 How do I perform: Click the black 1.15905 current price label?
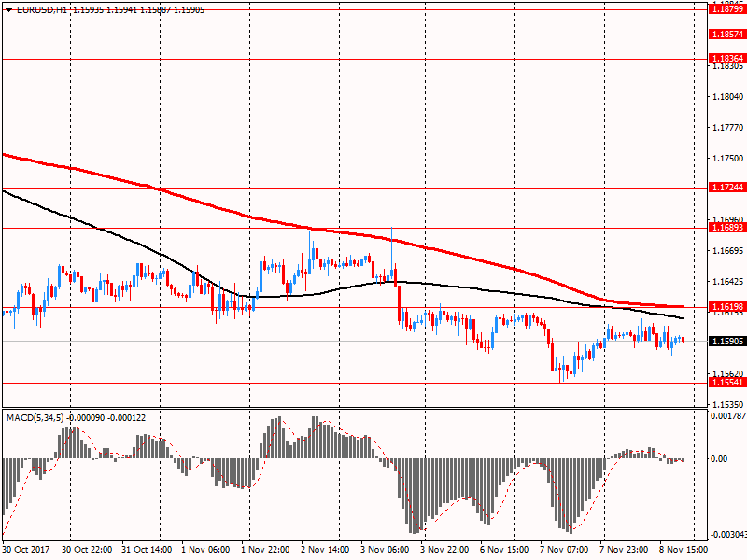(x=727, y=342)
